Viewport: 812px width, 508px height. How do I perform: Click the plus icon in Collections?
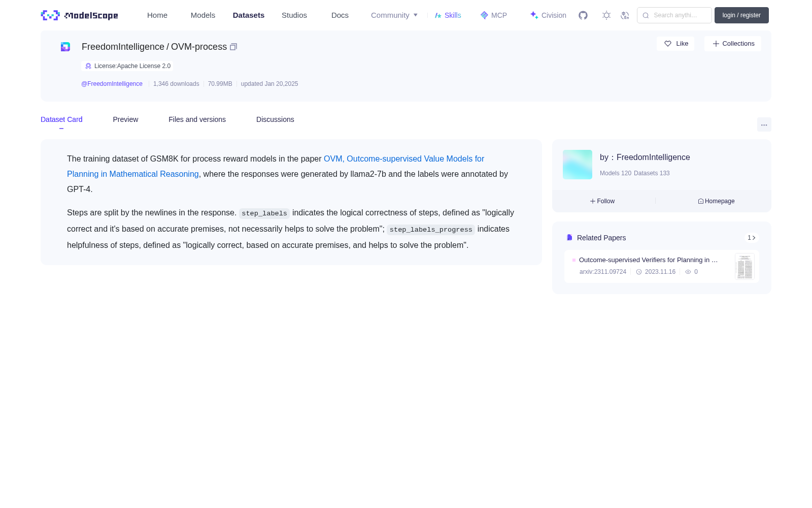click(716, 44)
